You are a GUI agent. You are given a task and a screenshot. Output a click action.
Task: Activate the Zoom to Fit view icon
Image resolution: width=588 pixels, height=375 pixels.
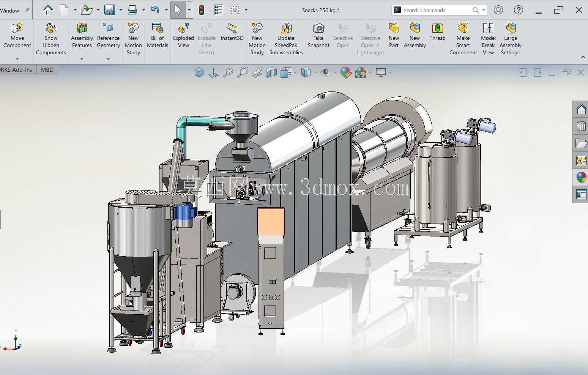pyautogui.click(x=228, y=72)
